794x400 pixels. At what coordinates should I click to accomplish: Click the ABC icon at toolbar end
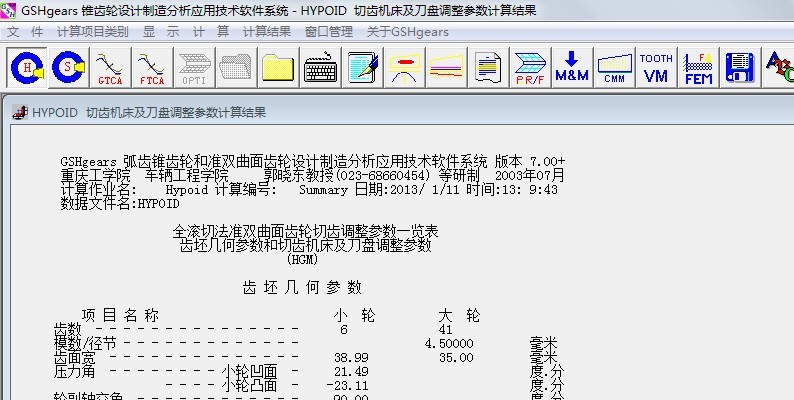click(x=779, y=67)
